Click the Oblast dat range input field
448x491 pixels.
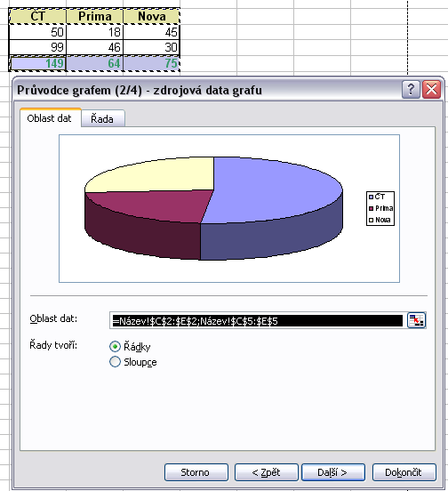pos(258,320)
